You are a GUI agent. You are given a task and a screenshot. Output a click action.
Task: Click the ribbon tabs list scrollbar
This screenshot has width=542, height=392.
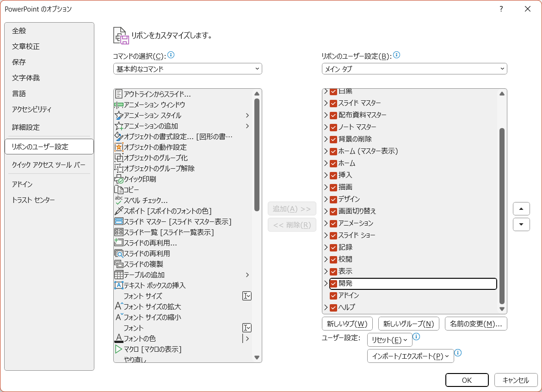click(x=502, y=216)
